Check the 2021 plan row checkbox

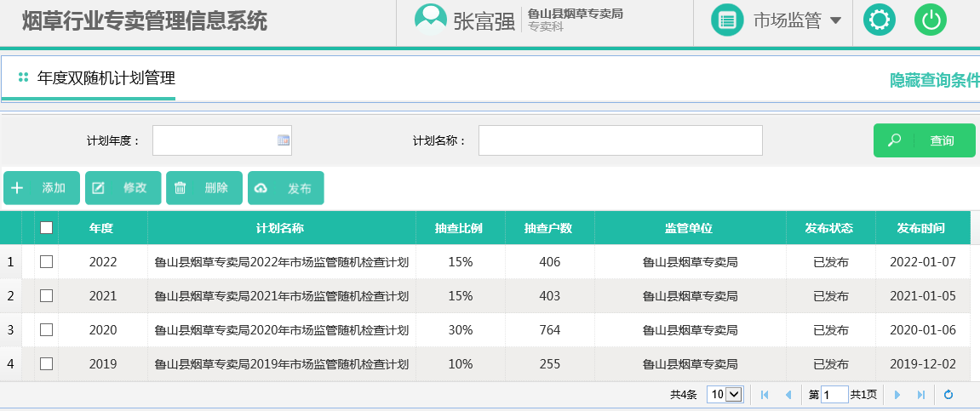tap(46, 295)
